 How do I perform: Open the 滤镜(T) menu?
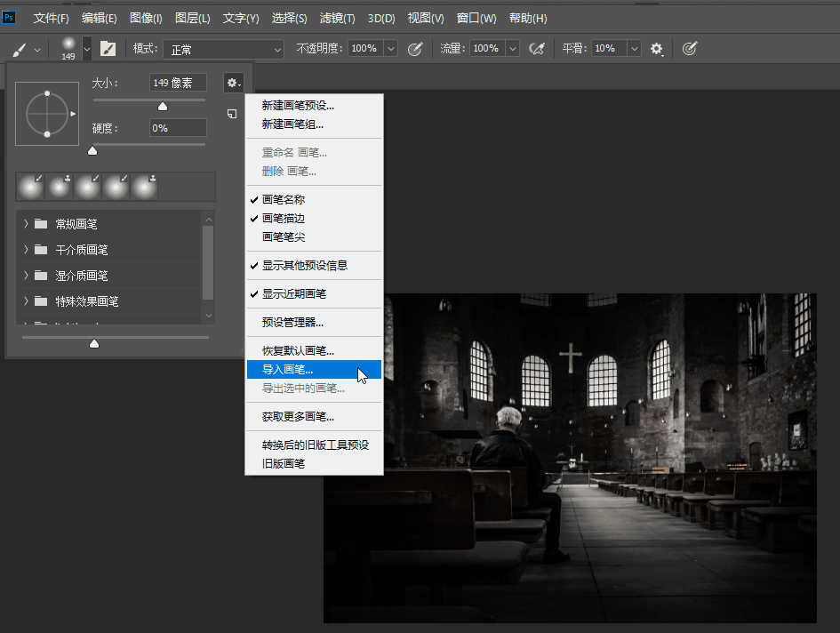coord(337,18)
